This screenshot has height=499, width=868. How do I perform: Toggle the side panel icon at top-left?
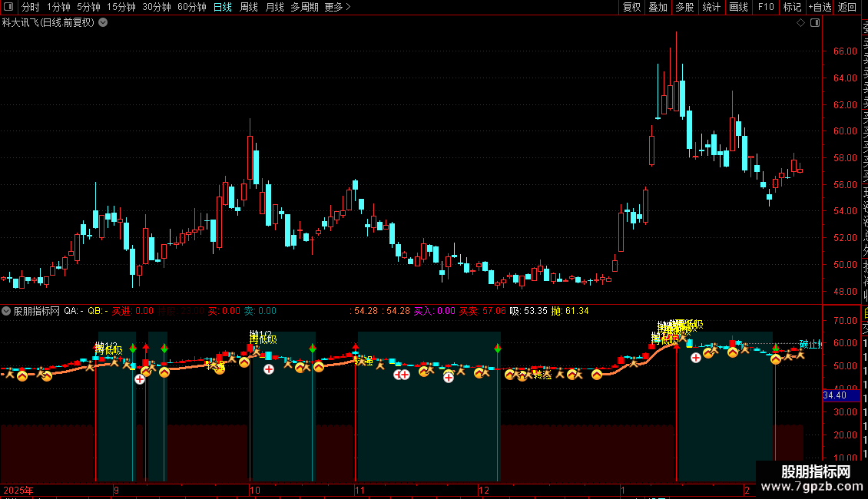[x=8, y=7]
